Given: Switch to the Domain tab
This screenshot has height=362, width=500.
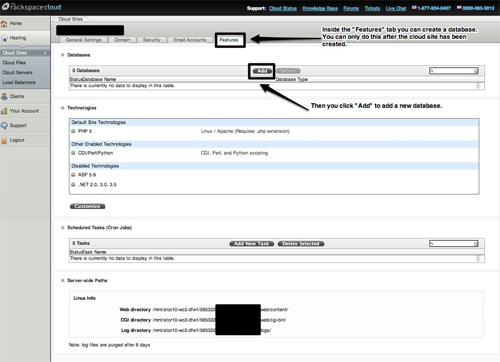Looking at the screenshot, I should point(122,40).
